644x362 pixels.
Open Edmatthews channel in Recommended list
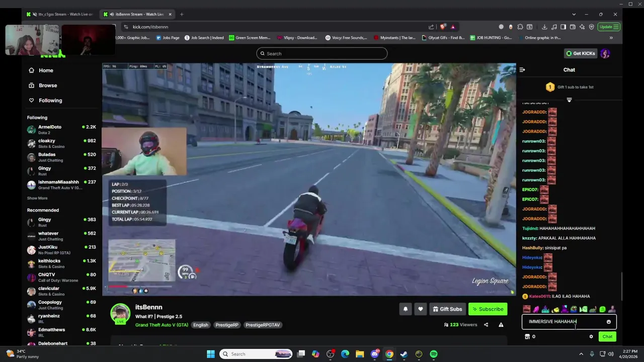[61, 332]
